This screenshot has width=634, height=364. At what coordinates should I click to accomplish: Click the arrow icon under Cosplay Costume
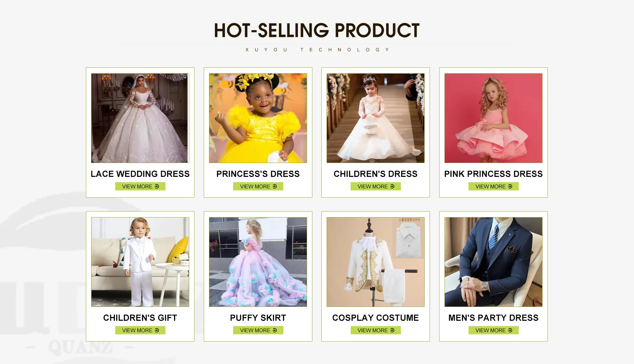(x=392, y=330)
